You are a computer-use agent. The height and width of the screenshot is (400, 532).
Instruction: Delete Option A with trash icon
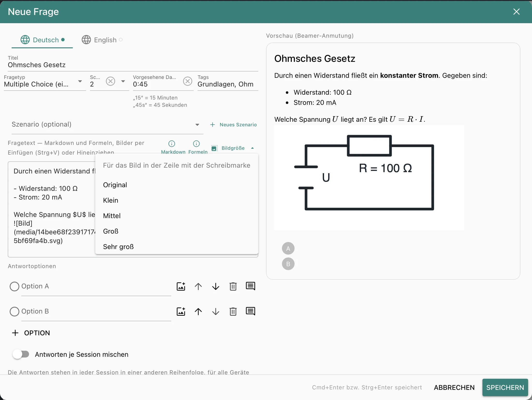point(233,286)
